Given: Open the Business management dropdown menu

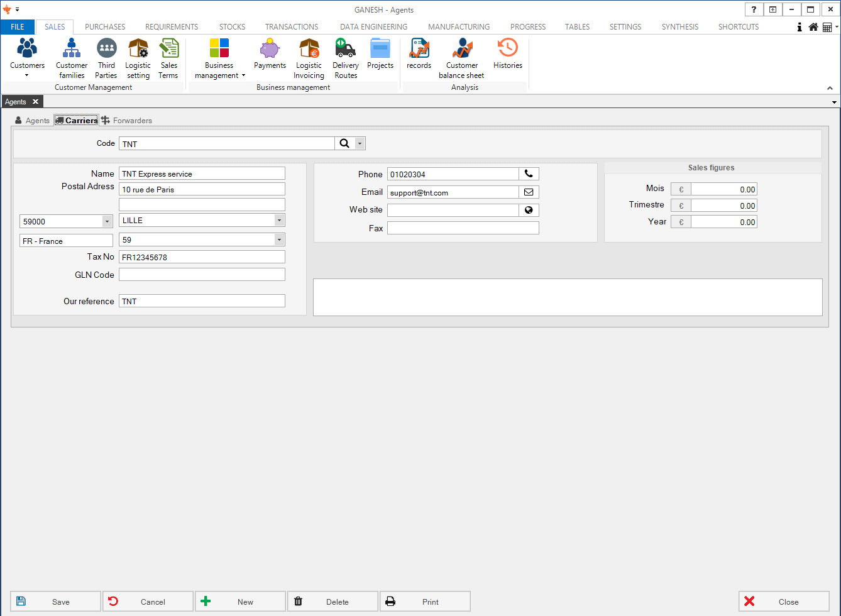Looking at the screenshot, I should click(219, 58).
